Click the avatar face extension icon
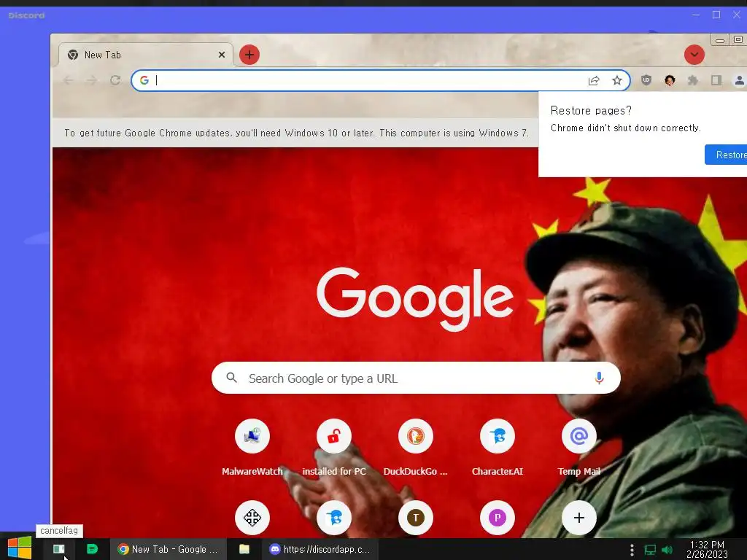The image size is (747, 560). [x=670, y=80]
